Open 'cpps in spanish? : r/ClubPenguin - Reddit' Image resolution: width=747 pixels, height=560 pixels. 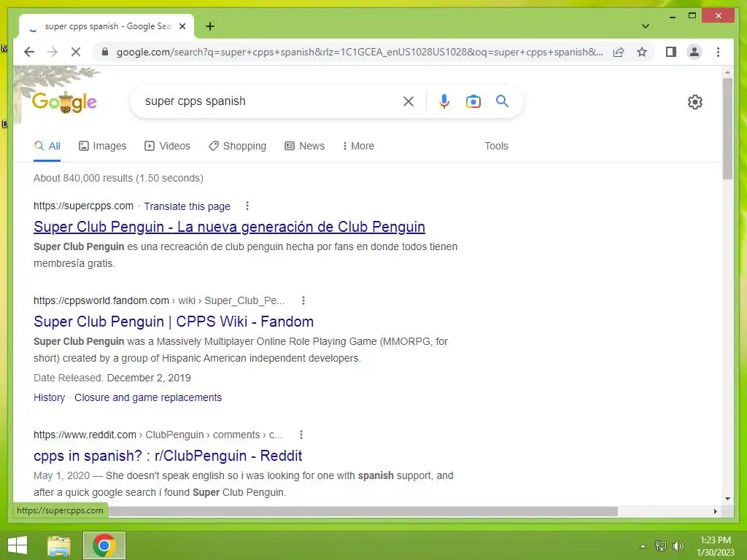(x=168, y=456)
